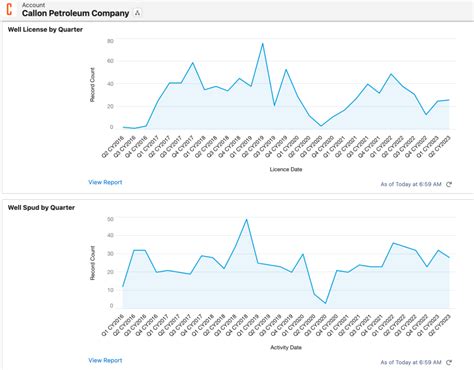Click the 50 gridline value on Well Spud chart

(110, 219)
